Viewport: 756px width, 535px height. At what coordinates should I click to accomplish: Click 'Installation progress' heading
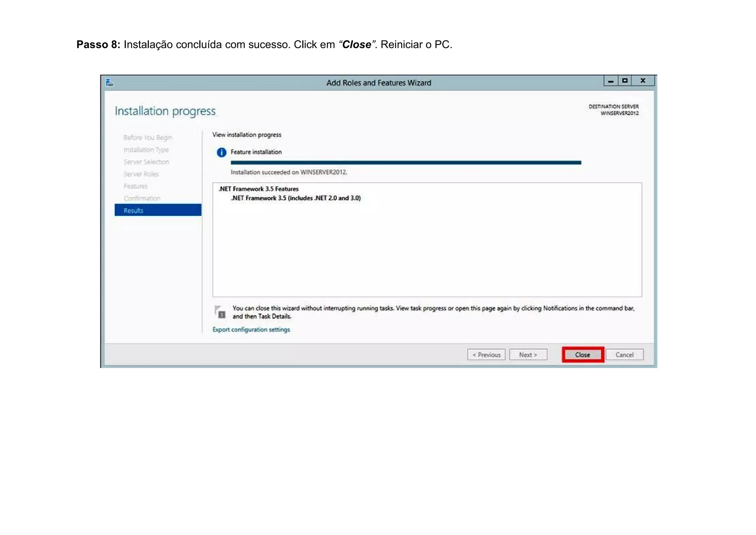(165, 111)
